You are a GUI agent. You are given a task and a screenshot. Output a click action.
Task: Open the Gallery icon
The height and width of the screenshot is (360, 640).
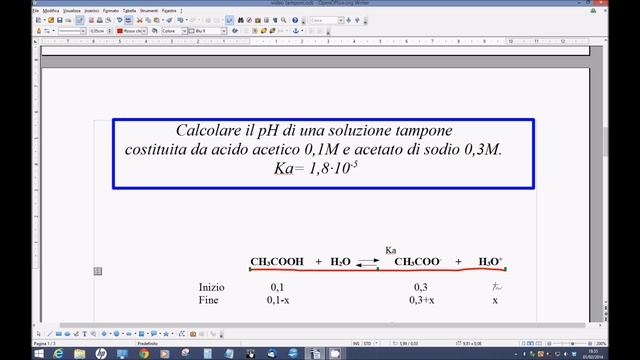coord(258,20)
